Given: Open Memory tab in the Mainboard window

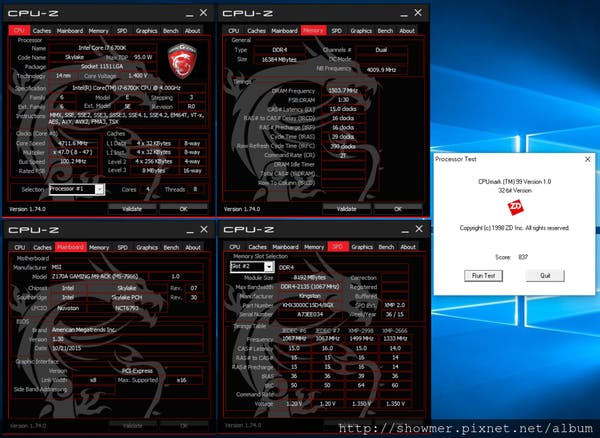Looking at the screenshot, I should click(x=99, y=247).
